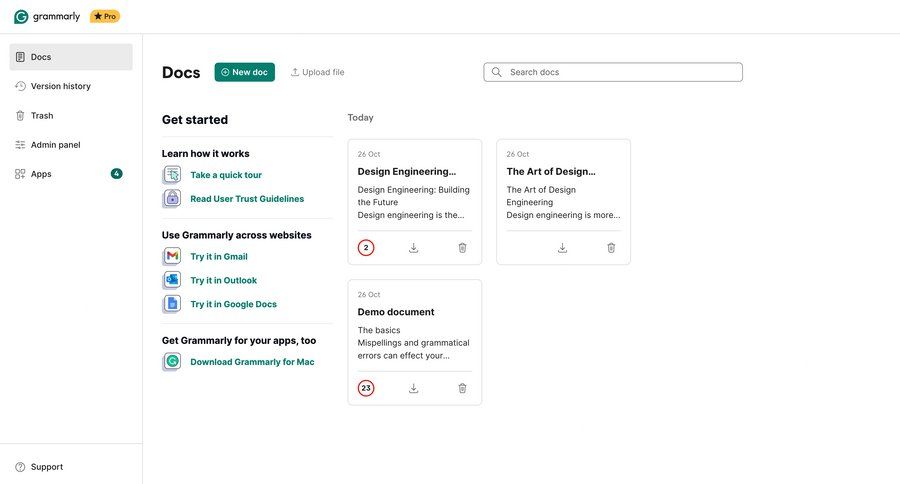The image size is (900, 484).
Task: Click the Try it in Gmail link
Action: tap(219, 257)
